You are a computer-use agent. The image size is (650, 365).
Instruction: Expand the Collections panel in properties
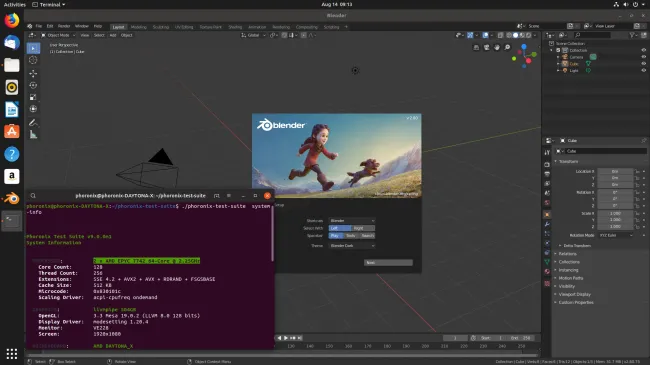point(569,262)
